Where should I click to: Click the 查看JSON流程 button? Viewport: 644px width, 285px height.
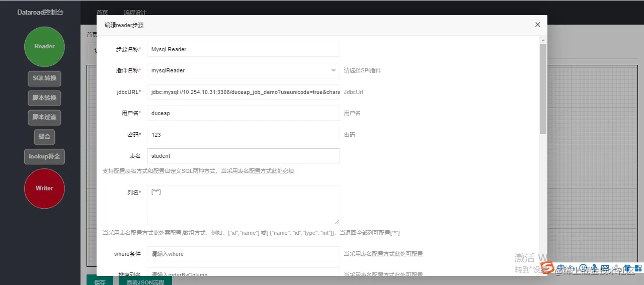point(145,280)
